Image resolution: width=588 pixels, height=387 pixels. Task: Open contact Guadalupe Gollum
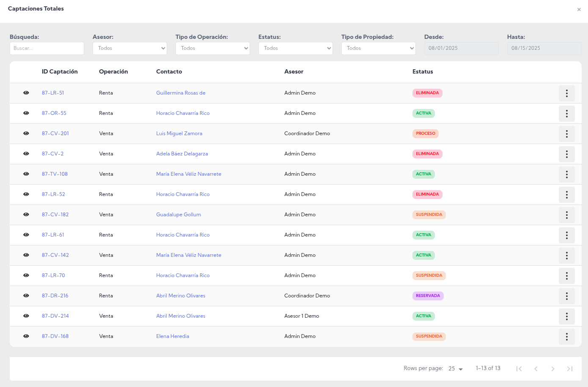[179, 215]
